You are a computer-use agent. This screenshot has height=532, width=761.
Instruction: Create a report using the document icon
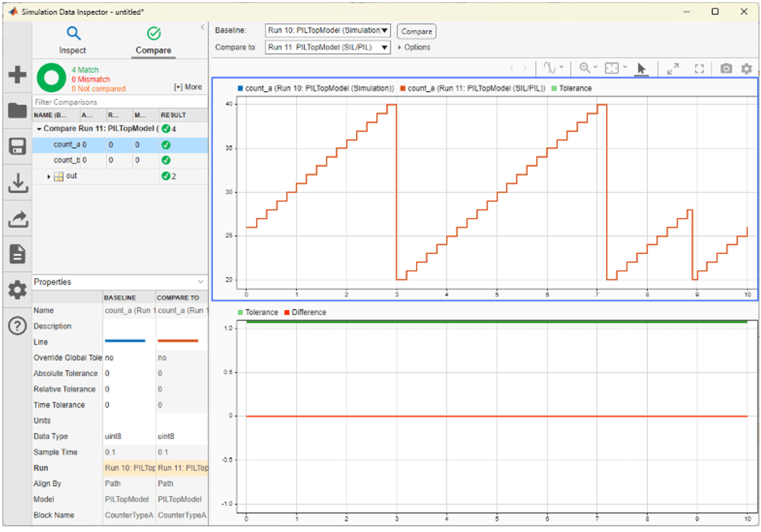[x=17, y=253]
